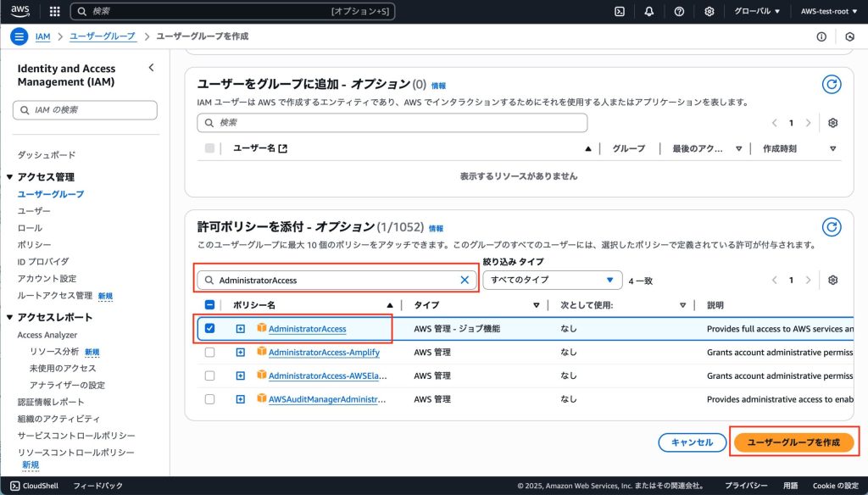868x495 pixels.
Task: Click the external link icon beside ユーザー名
Action: [x=283, y=148]
